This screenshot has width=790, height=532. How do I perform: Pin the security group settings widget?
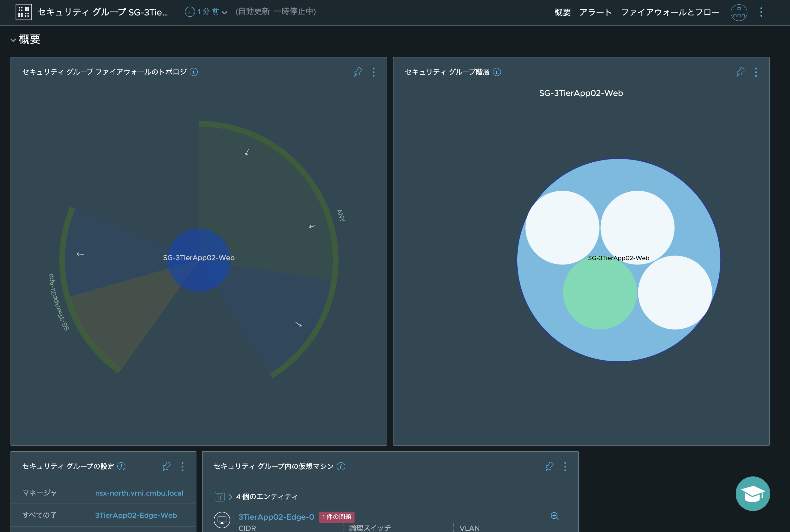click(166, 466)
